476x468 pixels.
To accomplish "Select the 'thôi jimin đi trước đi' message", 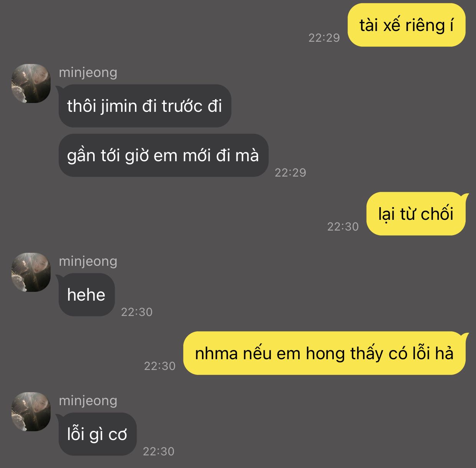I will coord(144,106).
